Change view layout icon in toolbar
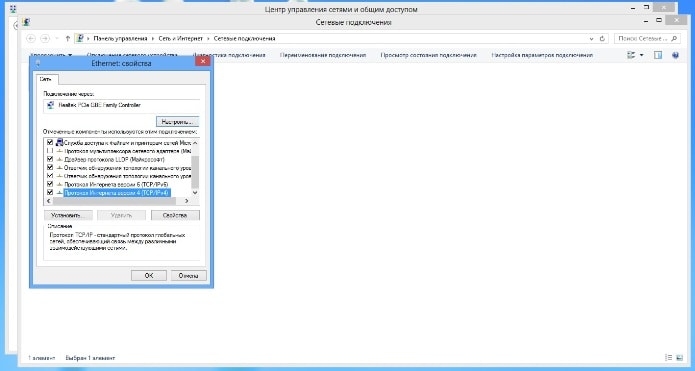Viewport: 695px width, 371px height. (x=631, y=55)
